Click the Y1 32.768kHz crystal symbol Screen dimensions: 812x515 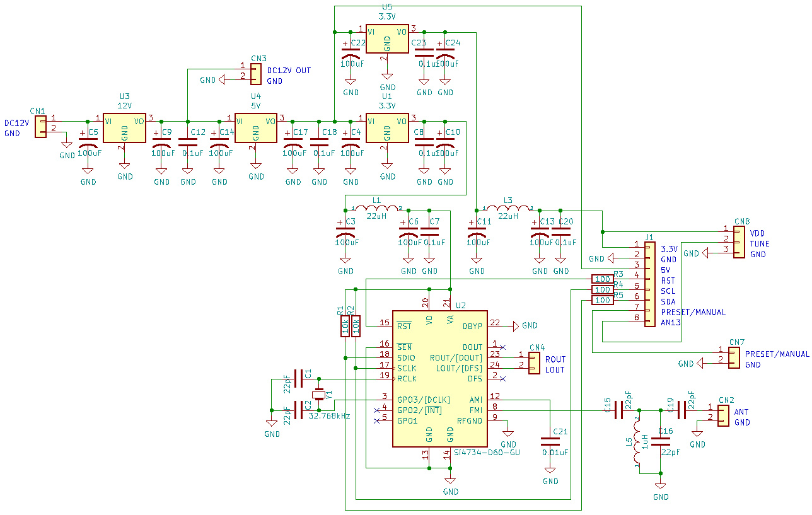[x=320, y=395]
